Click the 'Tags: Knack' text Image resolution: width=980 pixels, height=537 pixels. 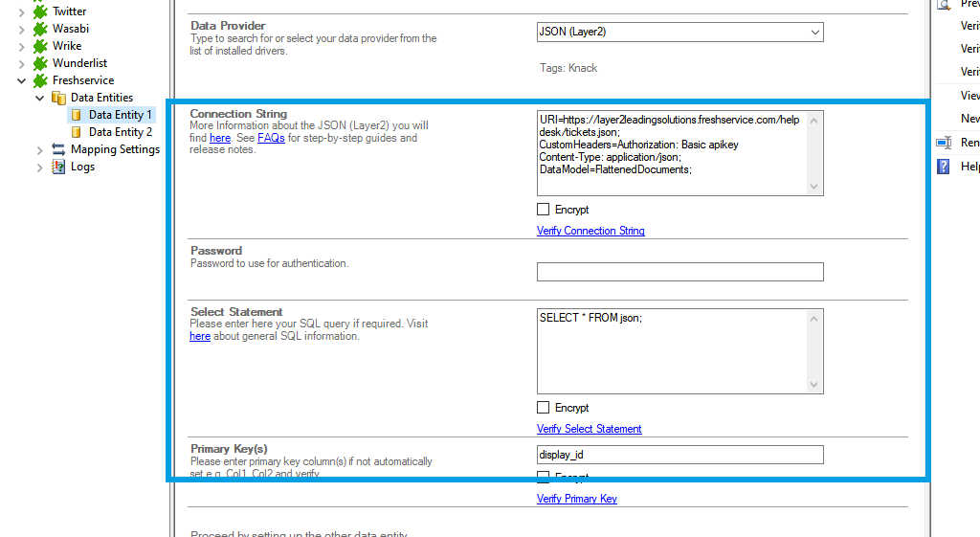click(x=568, y=68)
